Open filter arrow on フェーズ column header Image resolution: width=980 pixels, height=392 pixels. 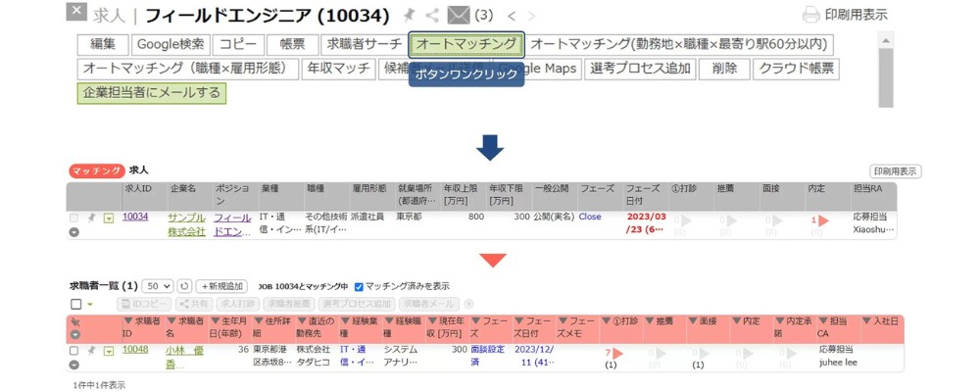click(x=475, y=321)
